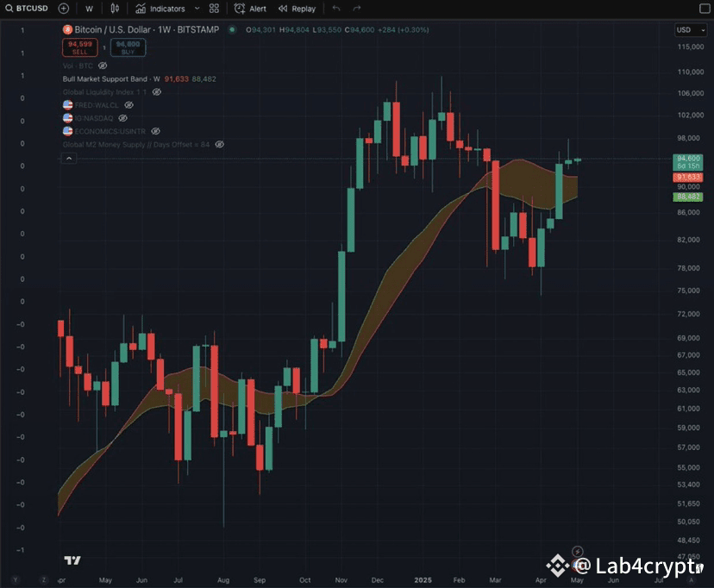The height and width of the screenshot is (588, 714).
Task: Create a new Alert
Action: [250, 9]
